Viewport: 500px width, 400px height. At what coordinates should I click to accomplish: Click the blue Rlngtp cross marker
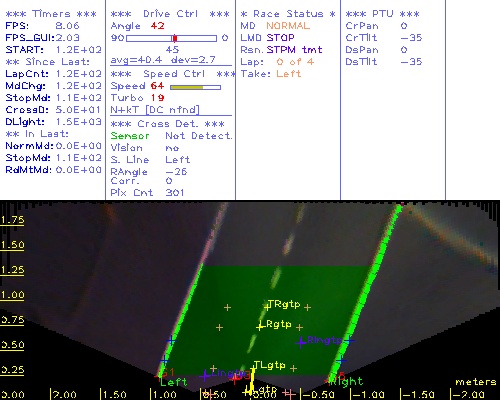coord(302,342)
